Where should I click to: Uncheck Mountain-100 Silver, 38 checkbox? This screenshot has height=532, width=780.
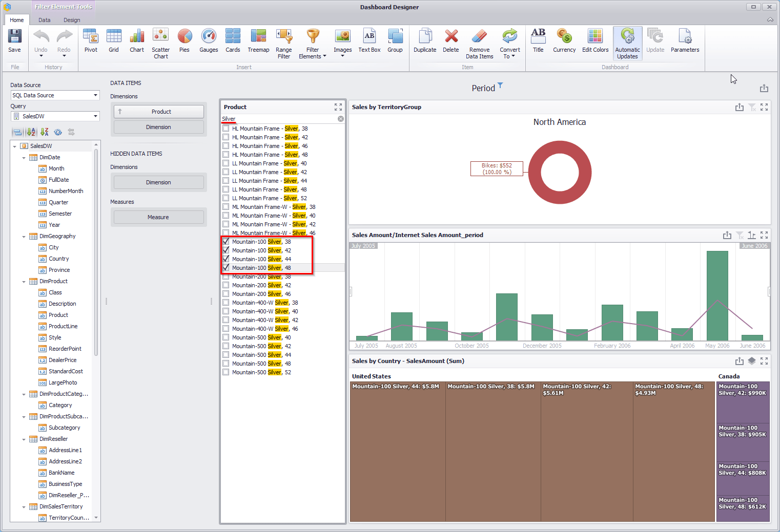point(226,242)
